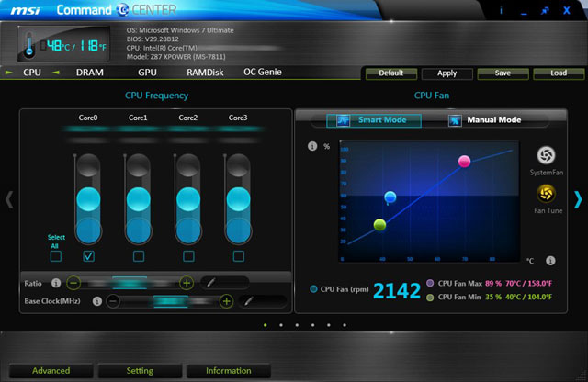Click the Base Clock horizontal slider bar
588x382 pixels.
point(169,301)
